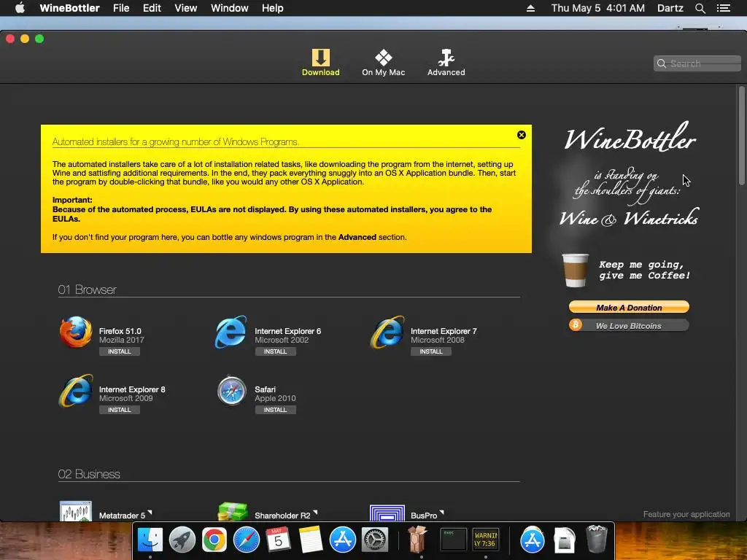
Task: Open the Feature your application link
Action: tap(686, 514)
